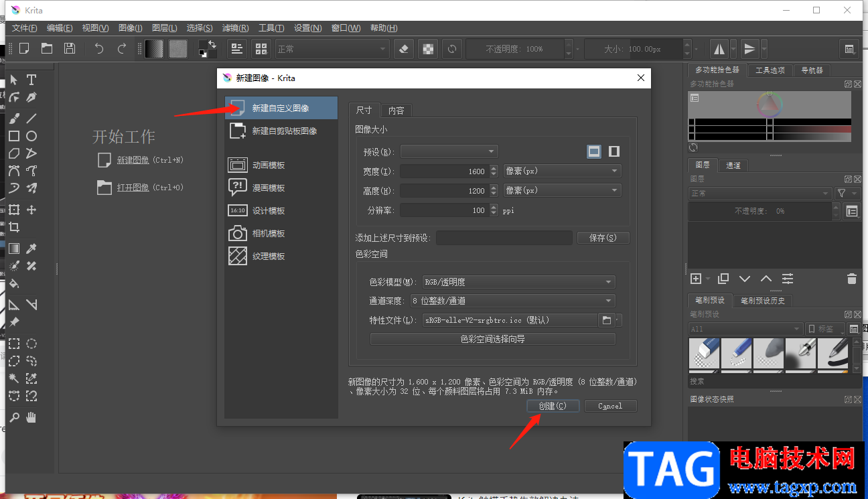Open the 设置(N) menu

click(x=308, y=28)
